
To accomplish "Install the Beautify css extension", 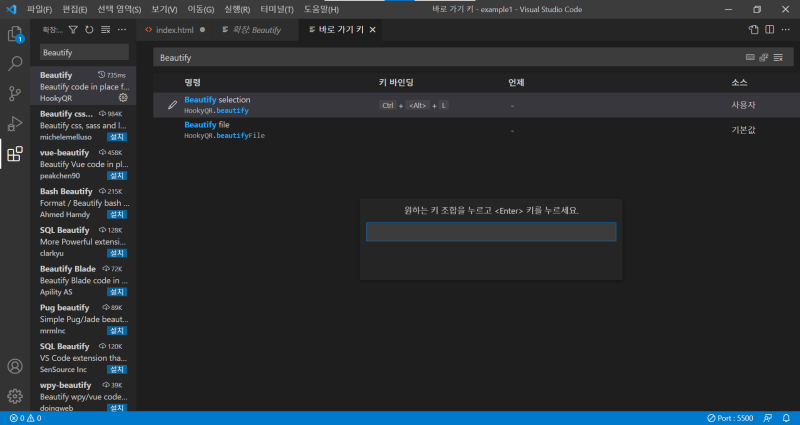I will pos(117,137).
